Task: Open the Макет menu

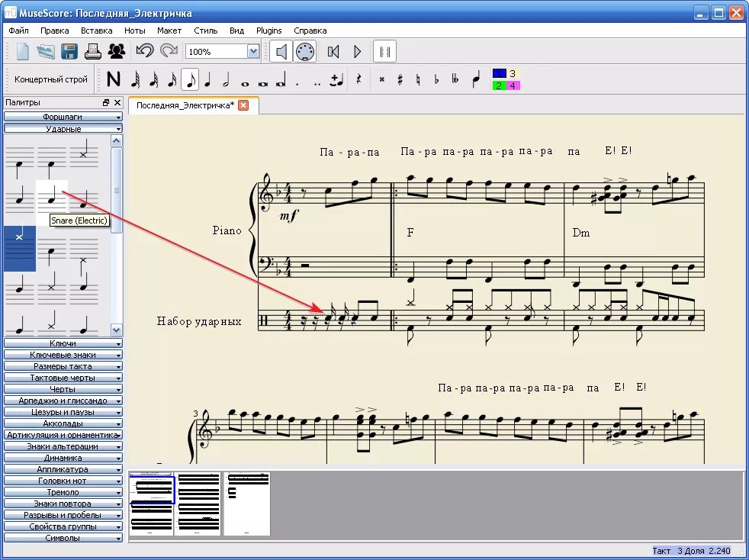Action: (x=169, y=31)
